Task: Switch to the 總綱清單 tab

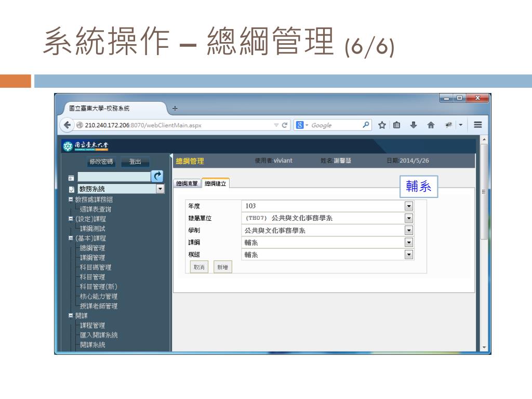Action: [x=187, y=183]
